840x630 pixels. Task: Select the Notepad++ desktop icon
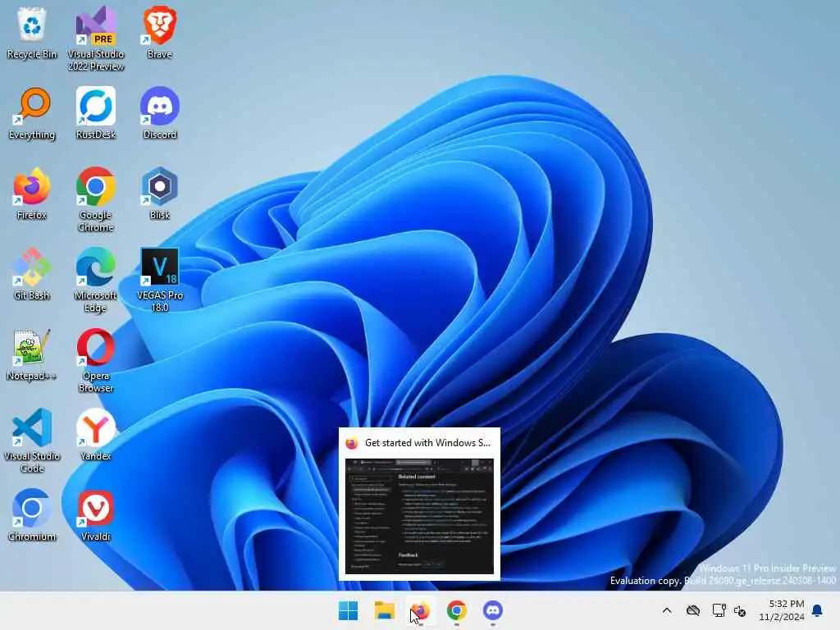tap(32, 354)
